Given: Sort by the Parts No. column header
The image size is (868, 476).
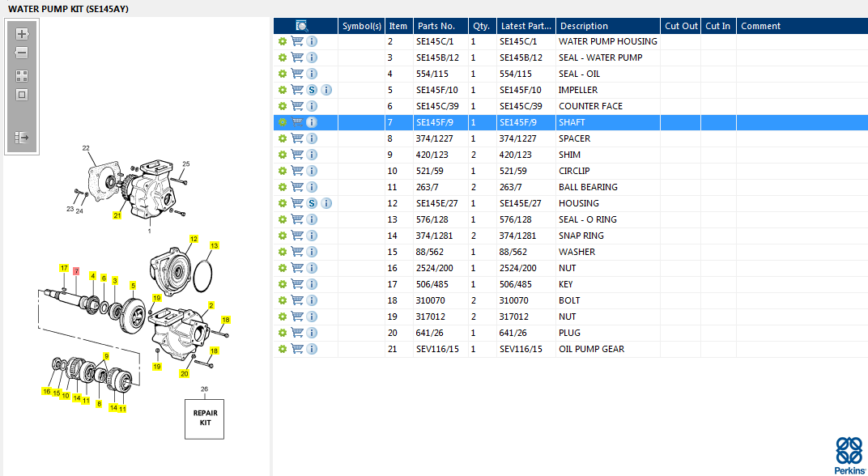Looking at the screenshot, I should [x=440, y=26].
